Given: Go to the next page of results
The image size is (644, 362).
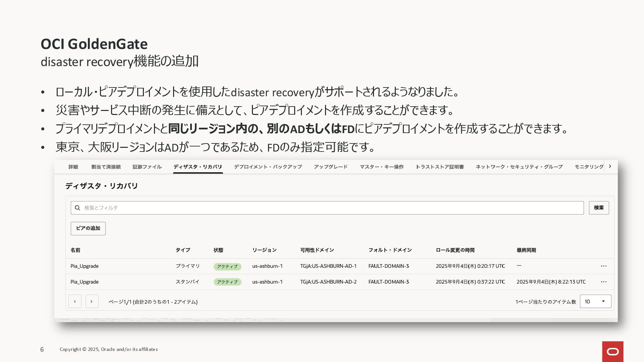Looking at the screenshot, I should tap(92, 301).
